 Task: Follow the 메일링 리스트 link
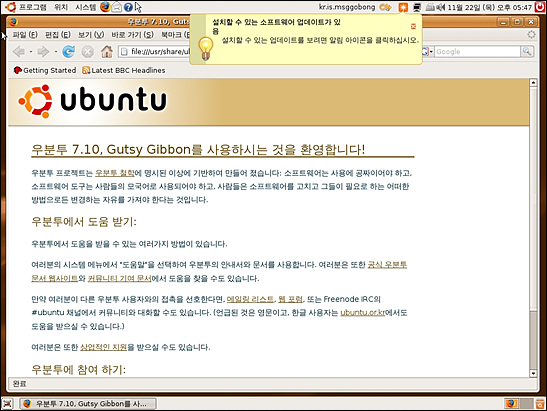tap(250, 299)
